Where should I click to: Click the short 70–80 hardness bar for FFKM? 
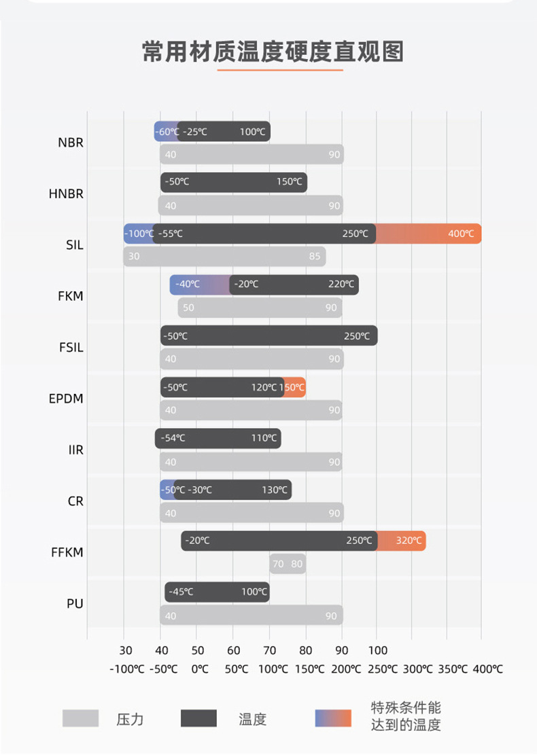pyautogui.click(x=288, y=564)
